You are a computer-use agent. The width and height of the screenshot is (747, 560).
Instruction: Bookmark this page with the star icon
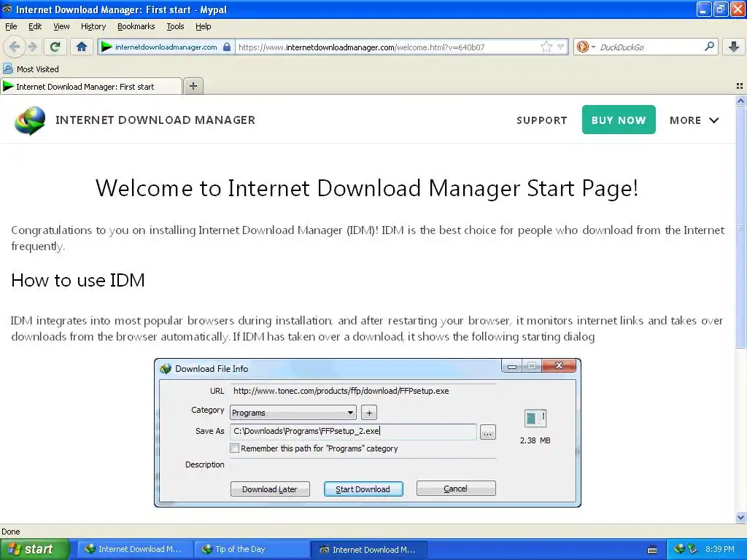(546, 47)
